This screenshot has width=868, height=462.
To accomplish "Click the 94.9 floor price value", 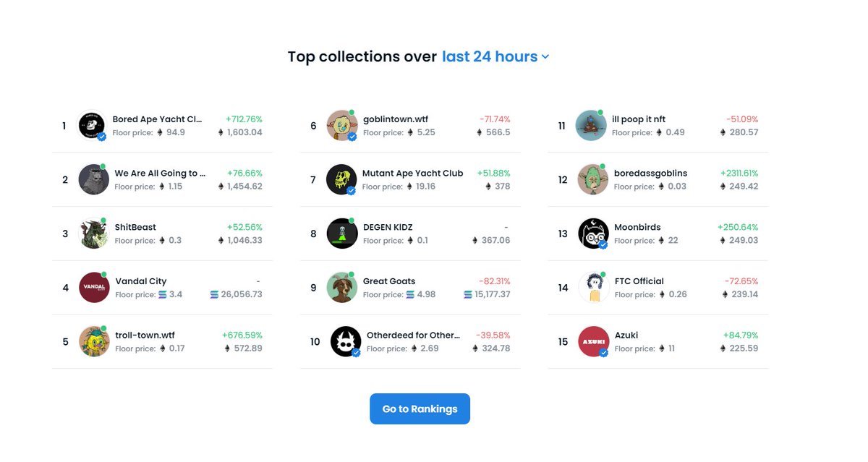I will coord(176,132).
